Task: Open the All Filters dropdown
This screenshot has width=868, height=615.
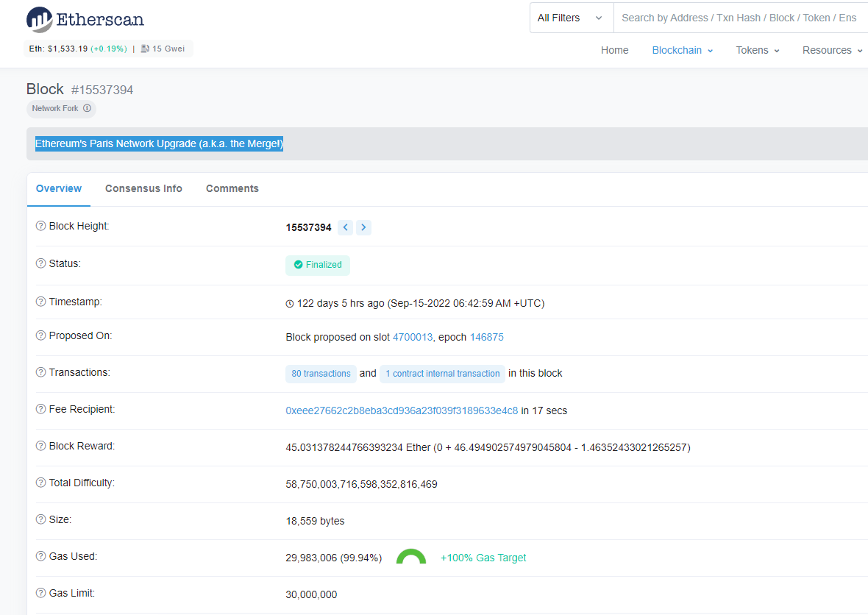Action: (572, 18)
